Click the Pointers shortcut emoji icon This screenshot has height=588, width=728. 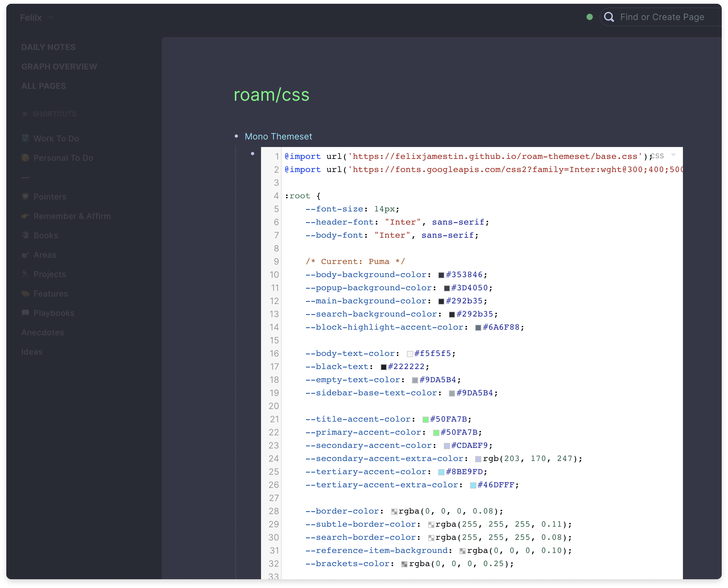coord(25,196)
